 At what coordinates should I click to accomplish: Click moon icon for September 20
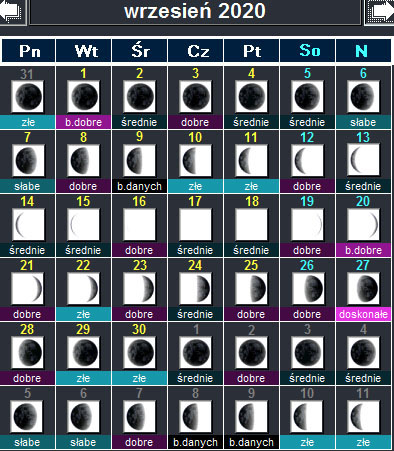coord(363,225)
